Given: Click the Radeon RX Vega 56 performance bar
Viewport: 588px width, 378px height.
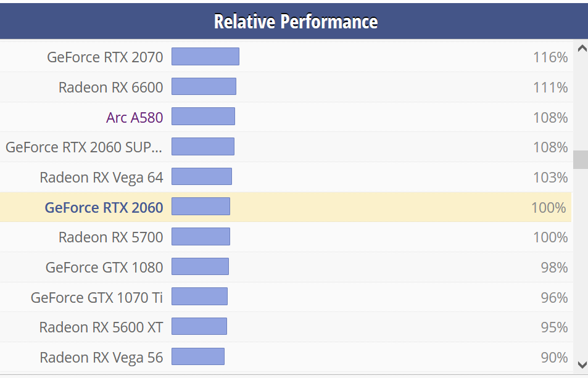Looking at the screenshot, I should pos(198,356).
